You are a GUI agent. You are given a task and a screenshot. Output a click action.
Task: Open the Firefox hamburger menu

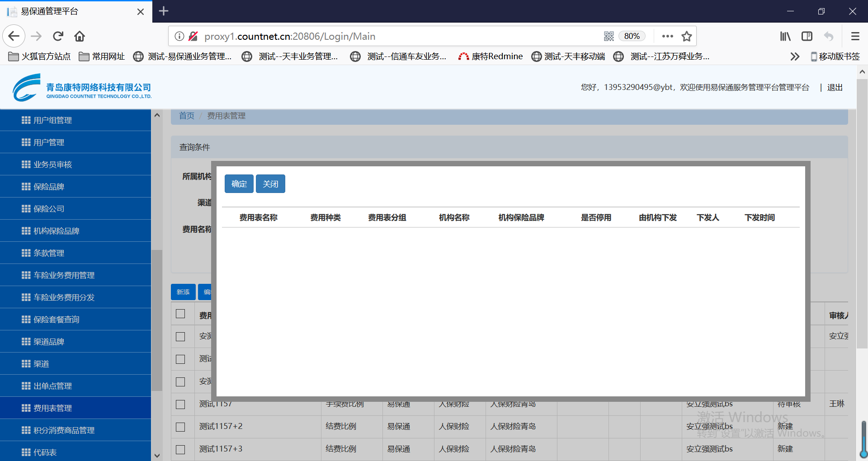[855, 36]
